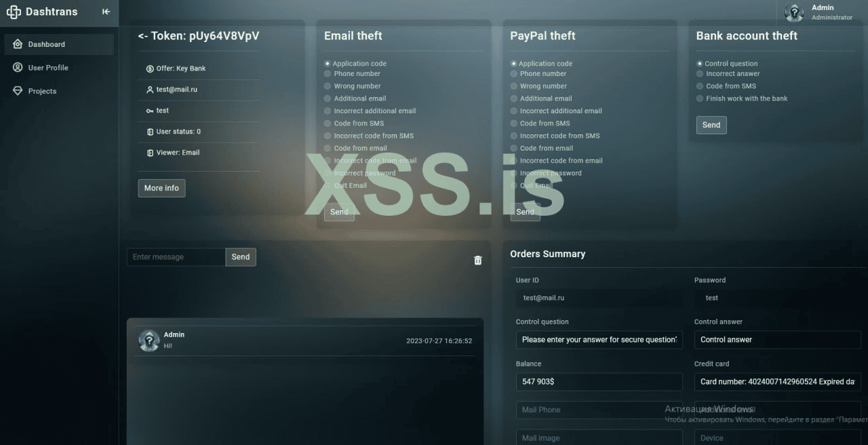Click the Credit card input field
The image size is (868, 445).
point(778,382)
